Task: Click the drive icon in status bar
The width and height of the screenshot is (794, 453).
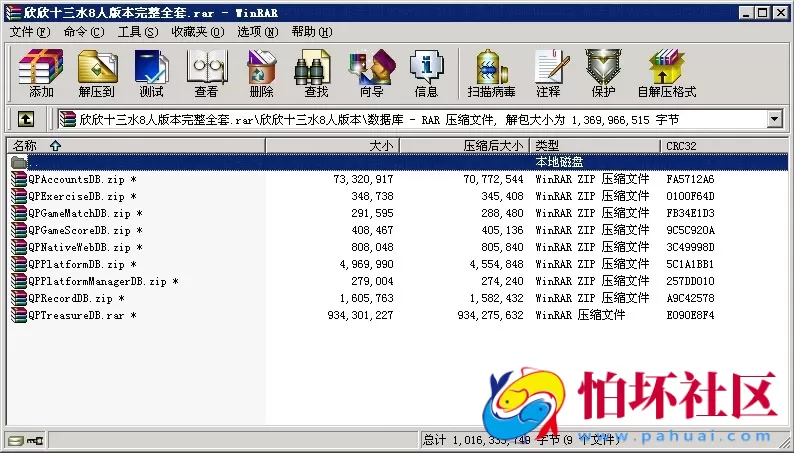Action: click(16, 441)
